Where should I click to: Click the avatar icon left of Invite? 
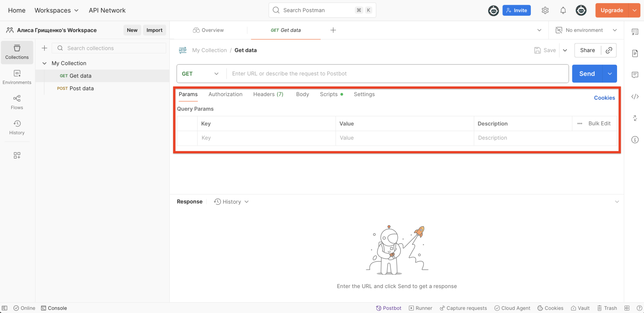point(493,10)
